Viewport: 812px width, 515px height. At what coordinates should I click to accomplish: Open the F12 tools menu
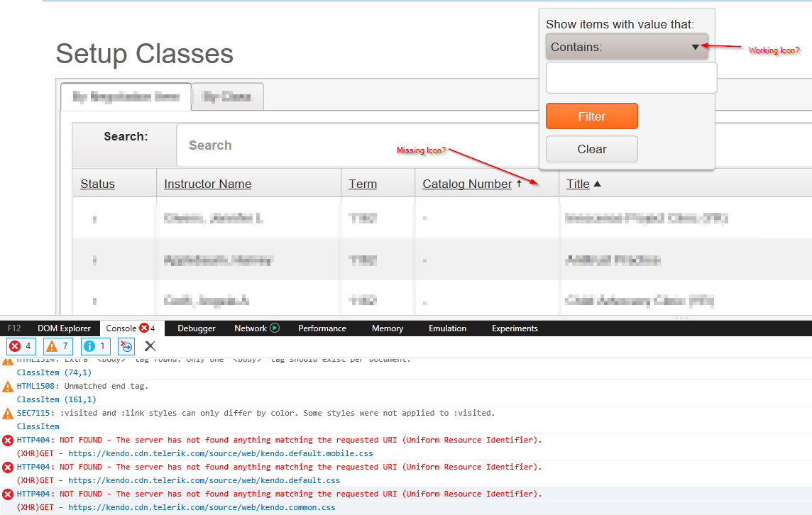(14, 328)
